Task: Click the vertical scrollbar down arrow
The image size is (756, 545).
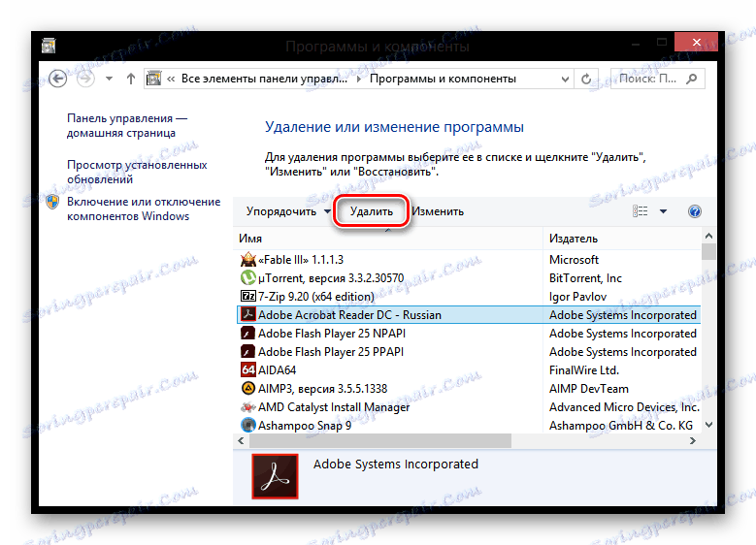Action: [708, 425]
